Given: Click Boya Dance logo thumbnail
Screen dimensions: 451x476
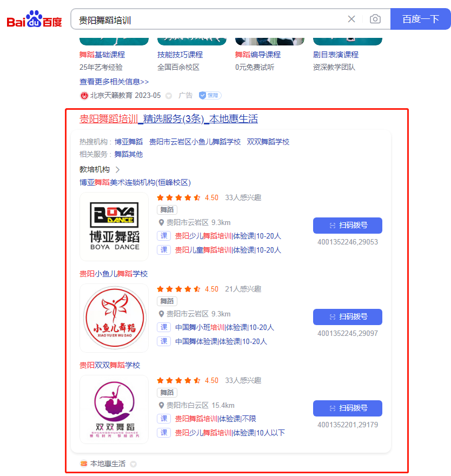Looking at the screenshot, I should pyautogui.click(x=114, y=227).
